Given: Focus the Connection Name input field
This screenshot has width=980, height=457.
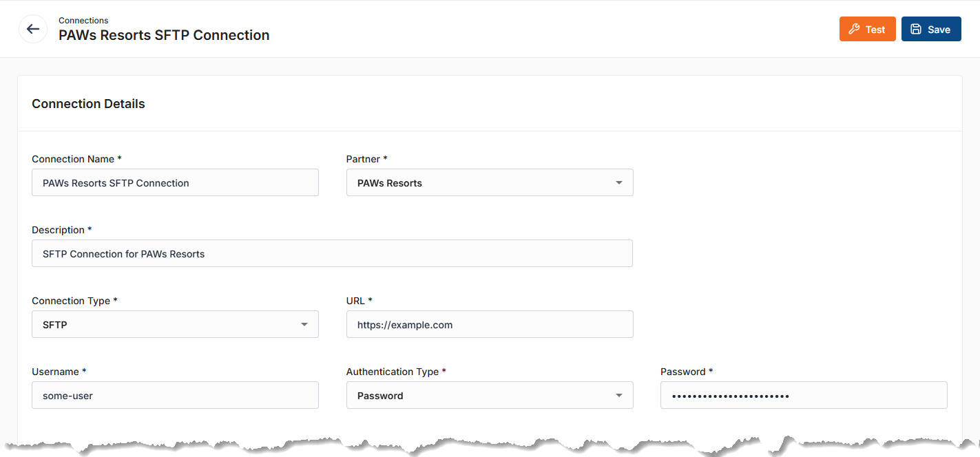Looking at the screenshot, I should coord(175,183).
